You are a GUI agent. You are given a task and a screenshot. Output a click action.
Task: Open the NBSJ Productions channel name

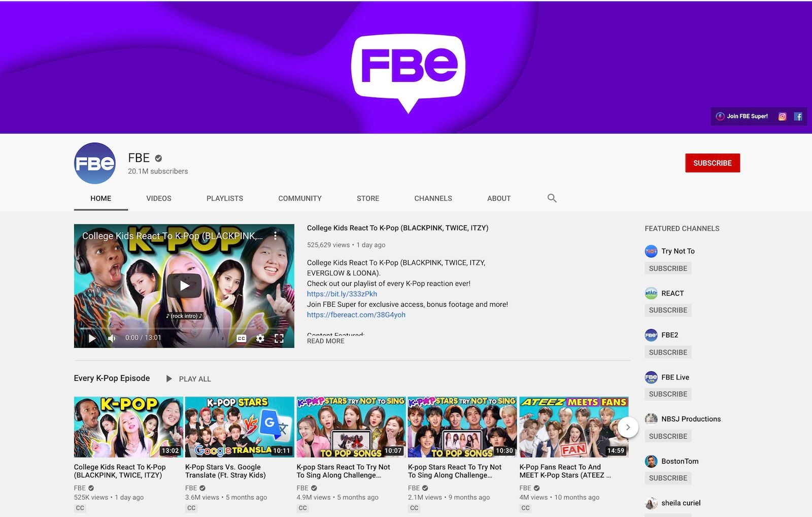691,419
